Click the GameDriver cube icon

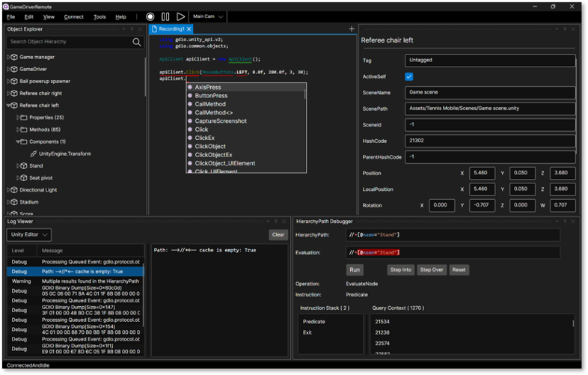tap(13, 69)
